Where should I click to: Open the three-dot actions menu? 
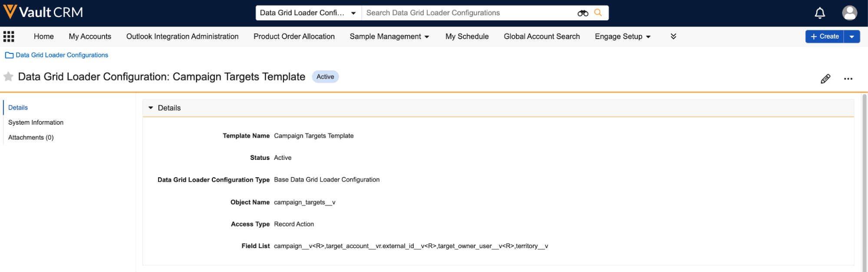(x=848, y=79)
